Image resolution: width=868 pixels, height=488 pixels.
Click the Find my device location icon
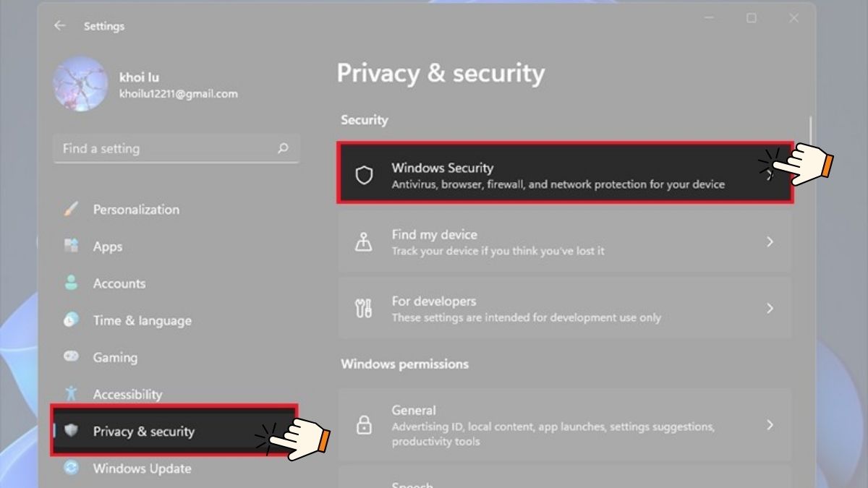364,241
